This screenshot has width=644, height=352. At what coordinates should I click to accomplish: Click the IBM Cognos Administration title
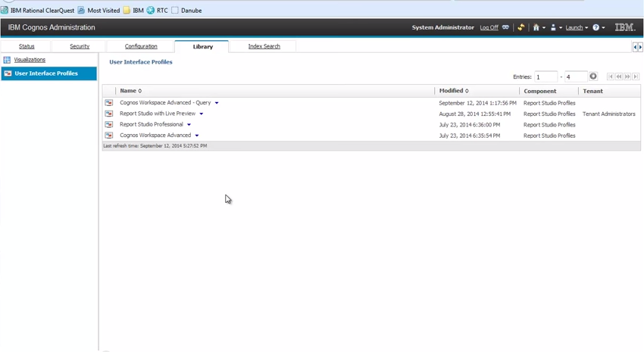pyautogui.click(x=52, y=27)
